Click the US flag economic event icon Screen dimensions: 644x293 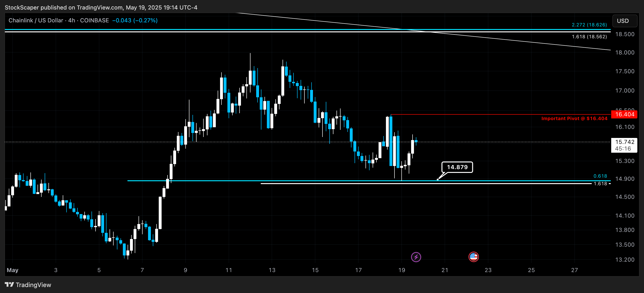(x=474, y=257)
